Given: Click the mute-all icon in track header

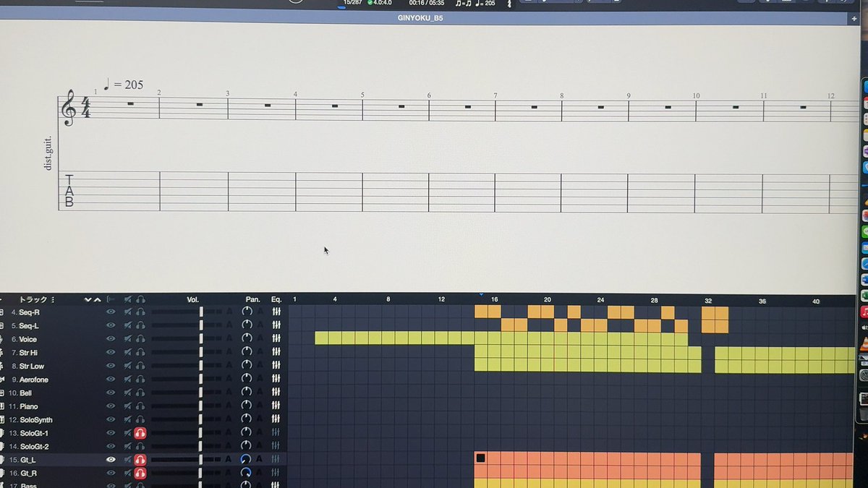Looking at the screenshot, I should (127, 299).
